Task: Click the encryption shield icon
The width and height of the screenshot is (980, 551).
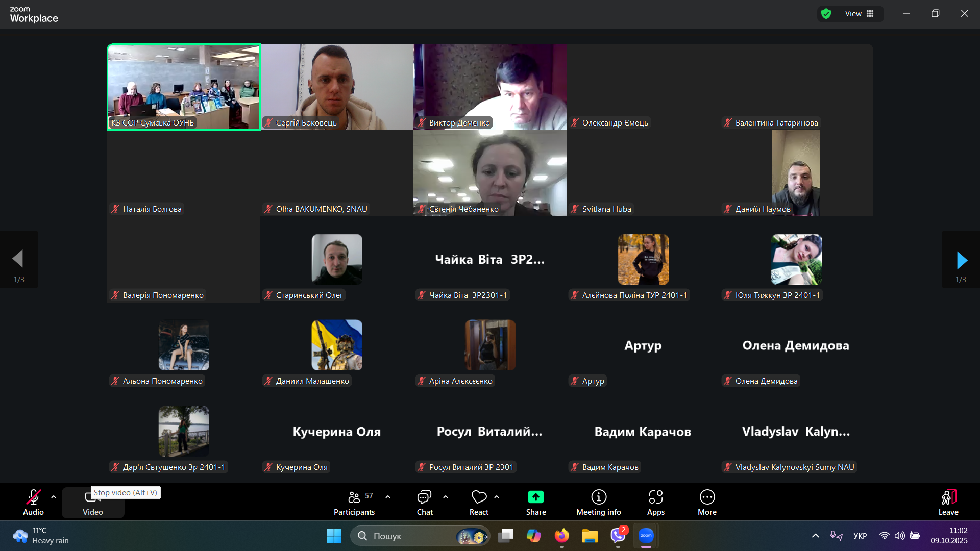Action: [826, 14]
